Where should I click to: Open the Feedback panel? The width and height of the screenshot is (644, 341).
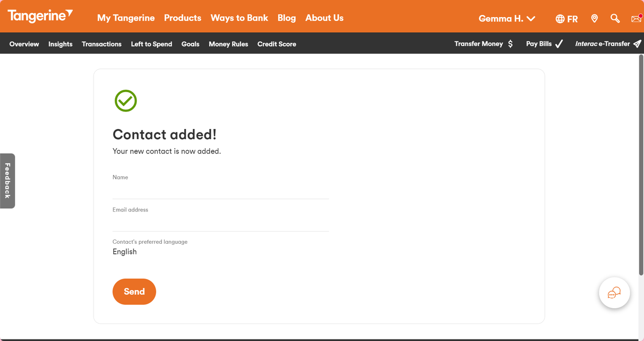(x=7, y=181)
